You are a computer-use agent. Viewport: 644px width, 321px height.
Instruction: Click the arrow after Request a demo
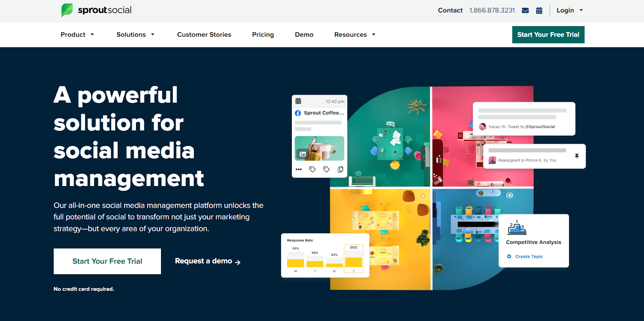pos(238,262)
